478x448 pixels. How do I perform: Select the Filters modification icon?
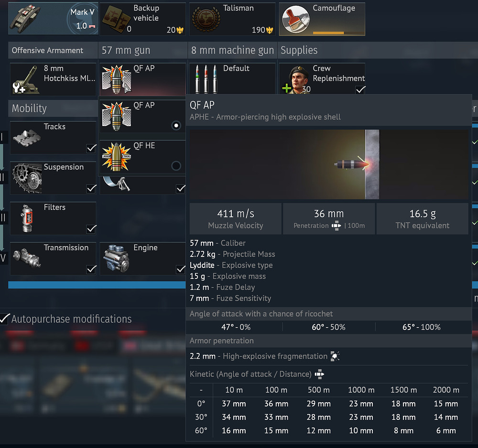26,218
